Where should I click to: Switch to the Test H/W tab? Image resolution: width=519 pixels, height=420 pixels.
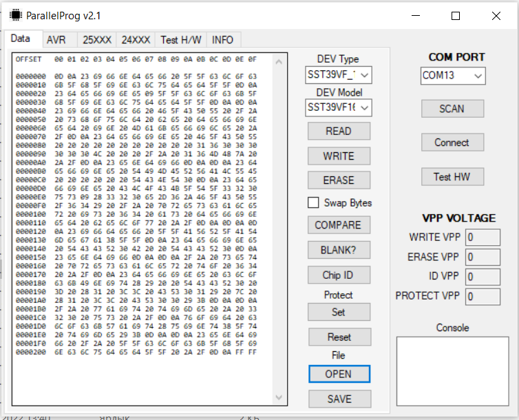(181, 40)
